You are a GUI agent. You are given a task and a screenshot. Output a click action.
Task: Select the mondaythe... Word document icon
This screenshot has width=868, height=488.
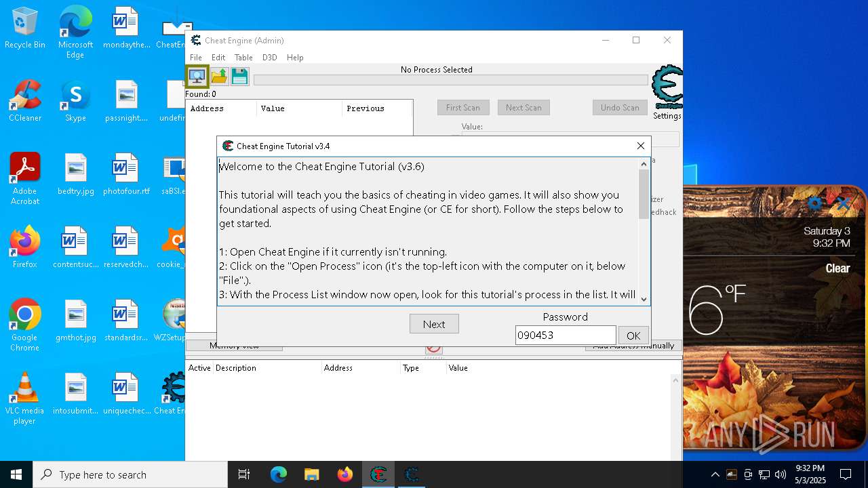click(126, 28)
